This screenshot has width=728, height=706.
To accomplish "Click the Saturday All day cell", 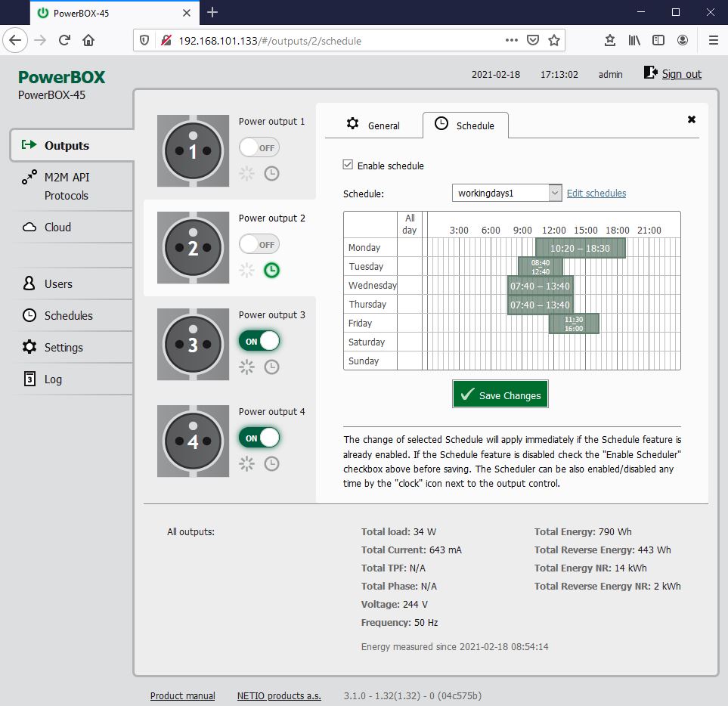I will coord(409,342).
